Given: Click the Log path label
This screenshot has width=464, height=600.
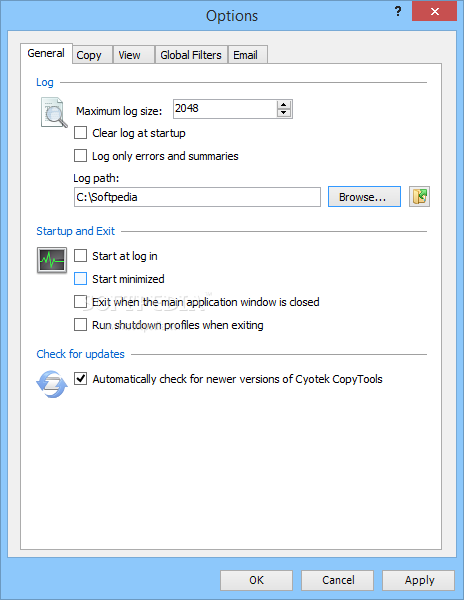Looking at the screenshot, I should tap(96, 178).
